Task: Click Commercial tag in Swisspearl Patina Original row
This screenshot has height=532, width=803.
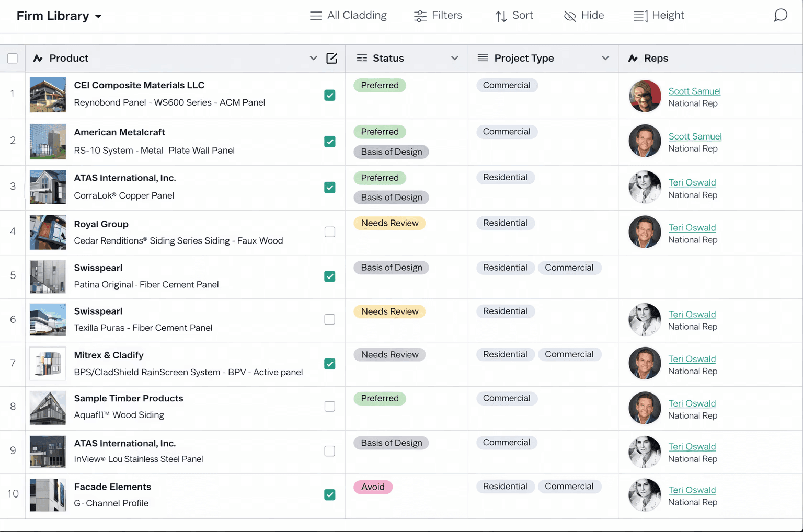Action: pos(569,268)
